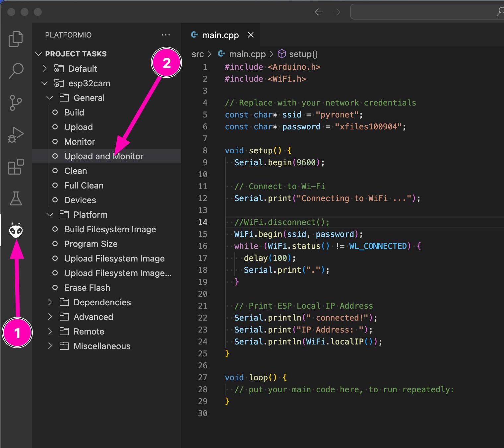Collapse the esp32cam environment node
The image size is (504, 448).
click(44, 83)
